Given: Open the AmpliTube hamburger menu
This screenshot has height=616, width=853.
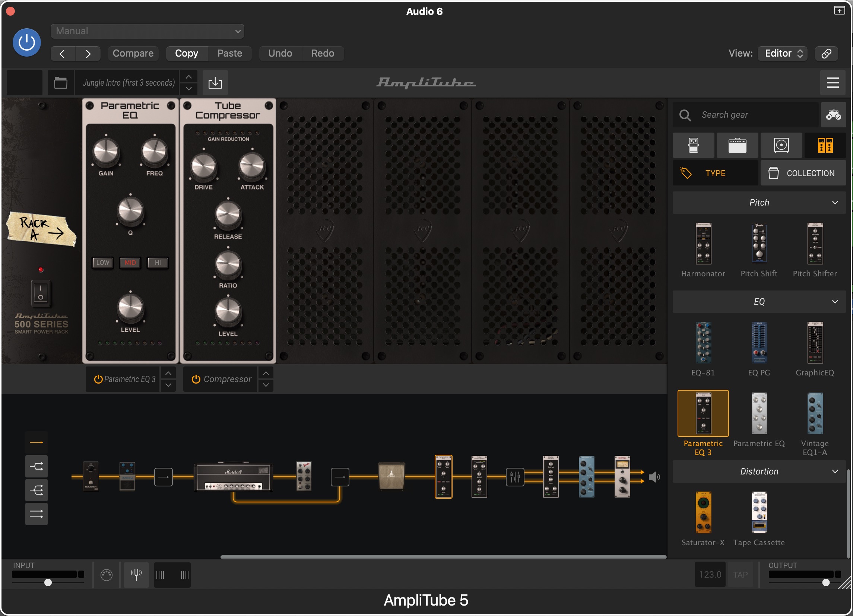Looking at the screenshot, I should point(832,82).
